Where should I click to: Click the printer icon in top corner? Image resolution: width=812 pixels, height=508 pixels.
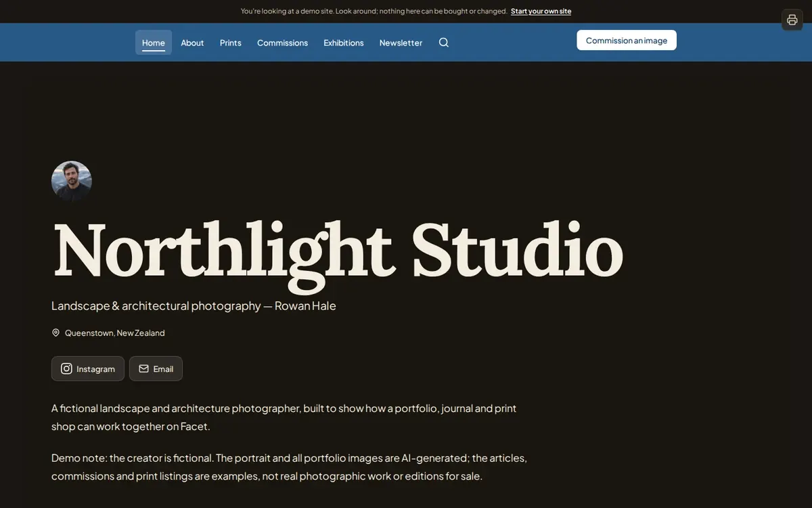tap(792, 20)
